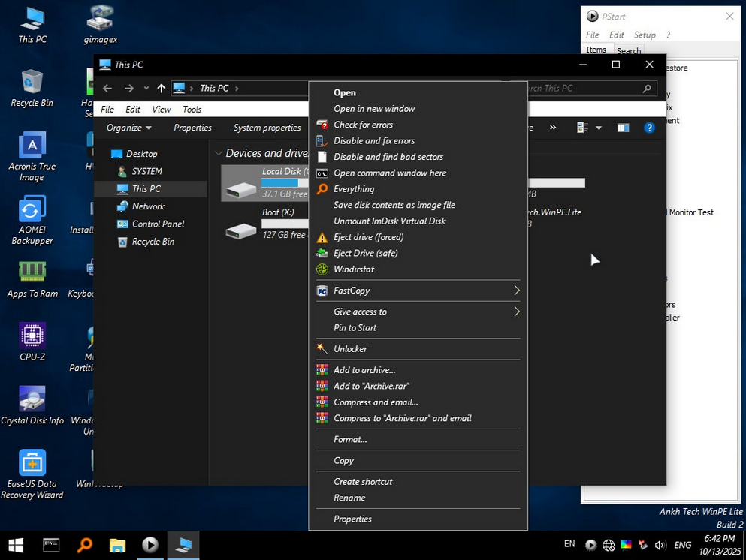The width and height of the screenshot is (746, 560).
Task: Click the Windows Start button
Action: (x=16, y=546)
